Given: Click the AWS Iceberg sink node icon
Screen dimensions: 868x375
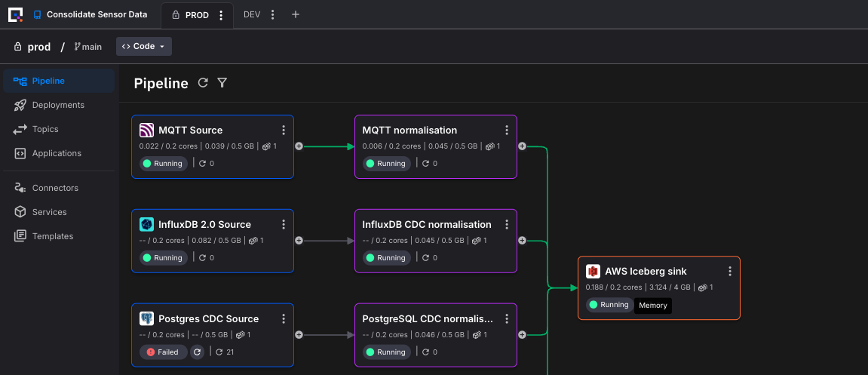Looking at the screenshot, I should click(593, 272).
